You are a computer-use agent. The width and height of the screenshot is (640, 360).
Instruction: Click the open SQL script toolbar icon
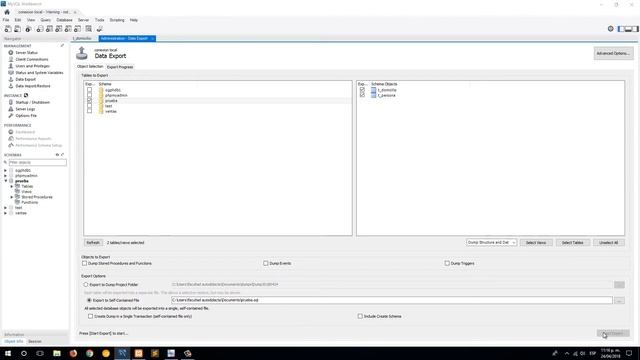click(18, 29)
